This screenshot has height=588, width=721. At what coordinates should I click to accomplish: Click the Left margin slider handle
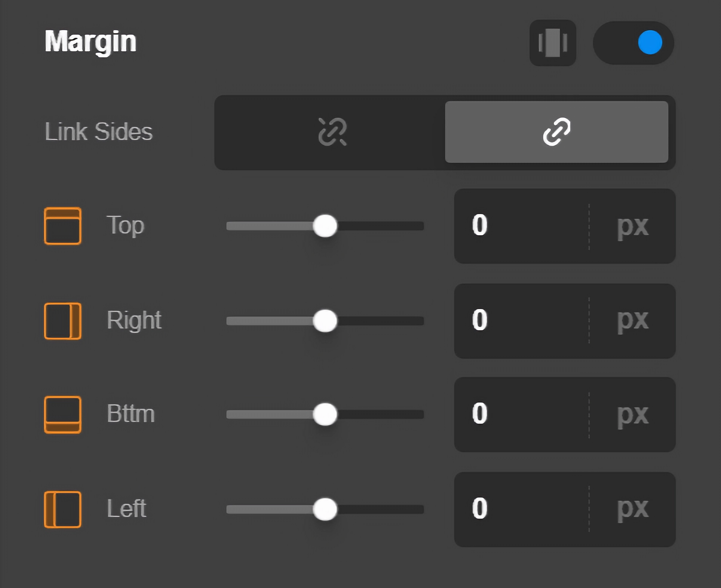point(325,509)
